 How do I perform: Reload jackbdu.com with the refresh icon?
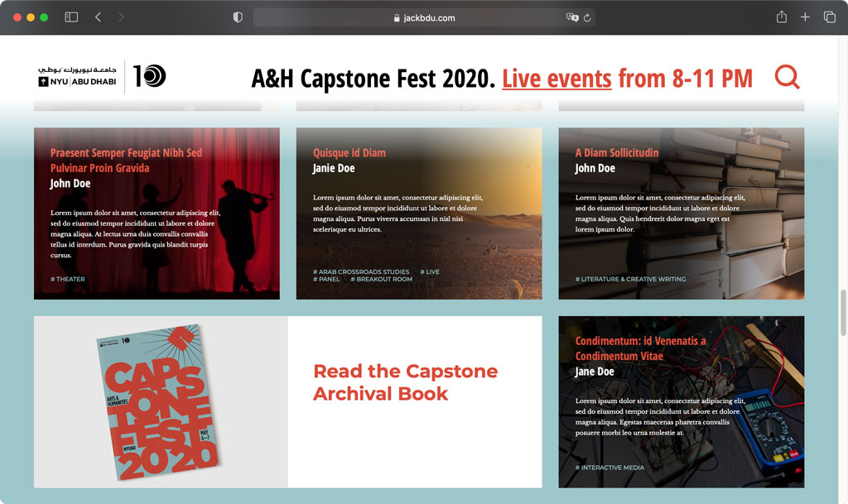point(586,17)
